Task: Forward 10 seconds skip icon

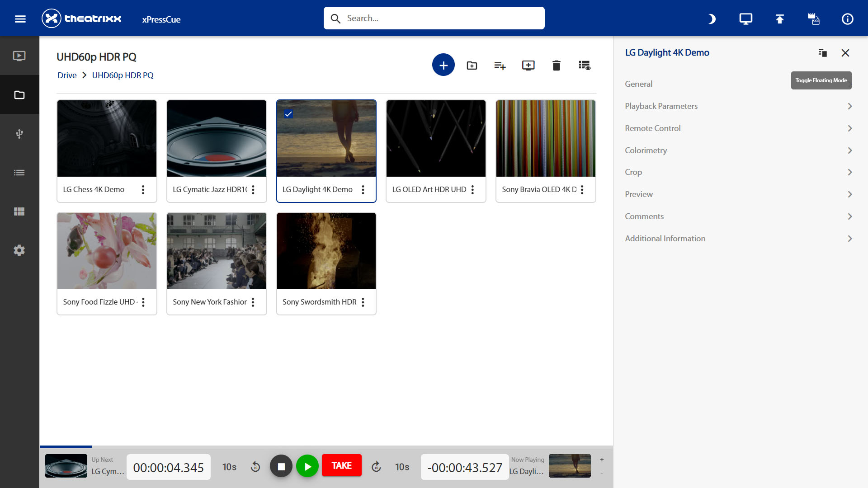Action: (376, 467)
